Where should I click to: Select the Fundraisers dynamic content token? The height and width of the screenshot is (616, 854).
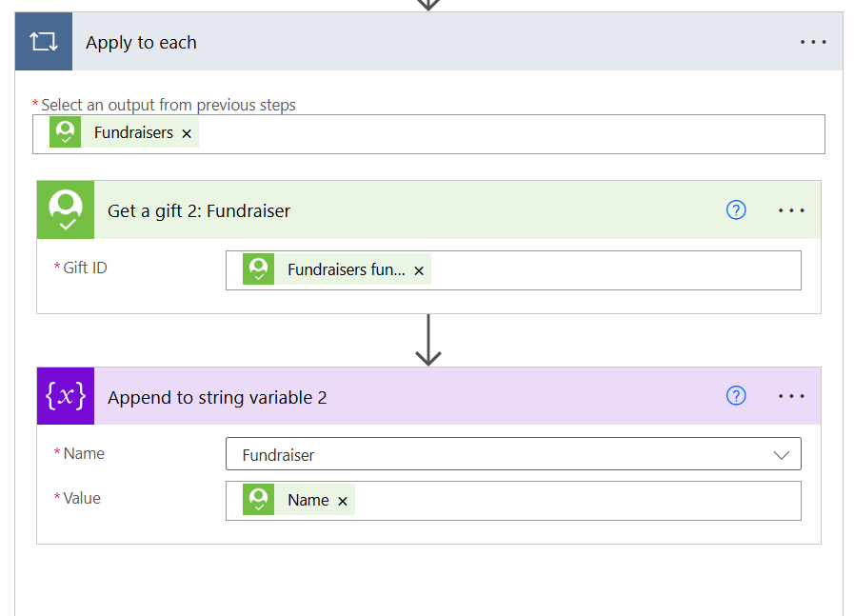[133, 132]
